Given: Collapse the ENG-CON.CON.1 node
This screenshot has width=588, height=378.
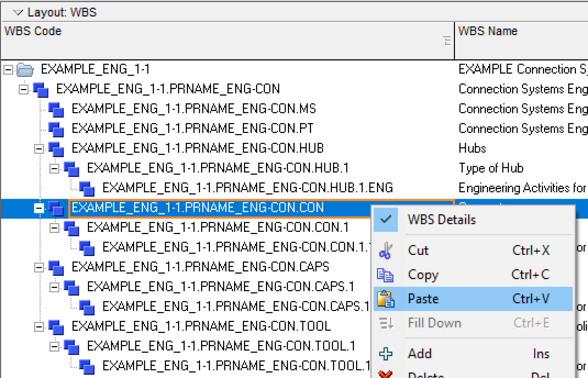Looking at the screenshot, I should click(54, 228).
